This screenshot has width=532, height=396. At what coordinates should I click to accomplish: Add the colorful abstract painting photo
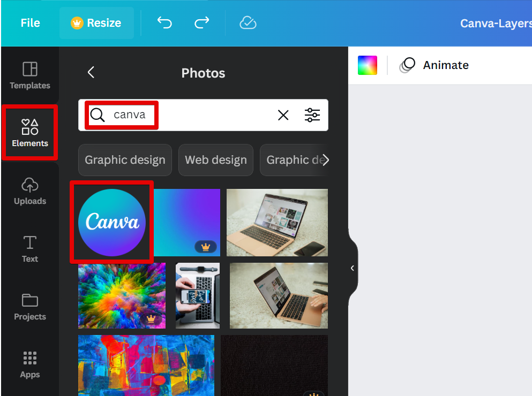click(146, 365)
